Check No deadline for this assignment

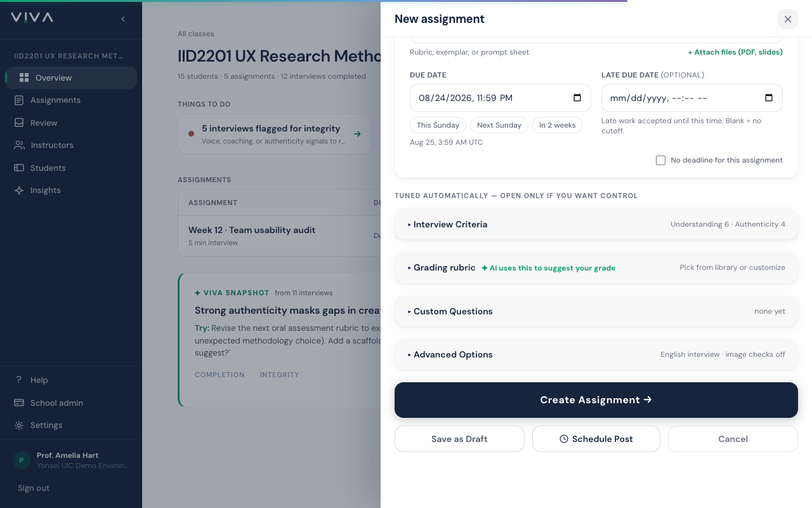[x=660, y=160]
